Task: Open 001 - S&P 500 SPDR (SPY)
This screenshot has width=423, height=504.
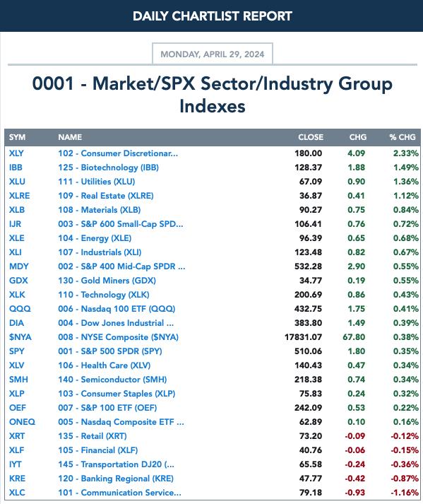Action: click(110, 351)
